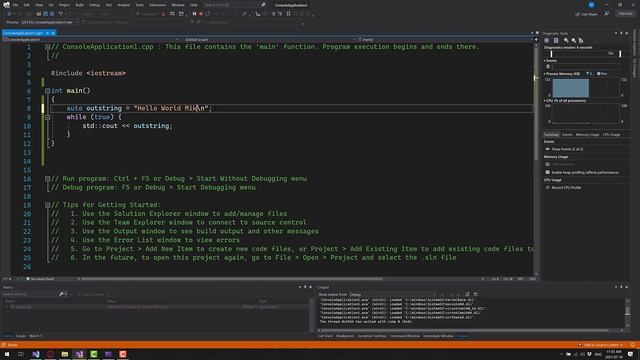Screen dimensions: 640x360
Task: Open the Process dropdown in debug toolbar
Action: point(49,22)
